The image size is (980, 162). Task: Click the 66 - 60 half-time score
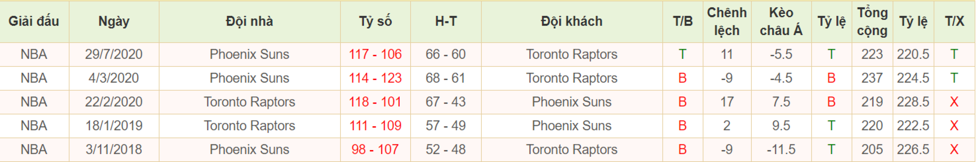[445, 54]
